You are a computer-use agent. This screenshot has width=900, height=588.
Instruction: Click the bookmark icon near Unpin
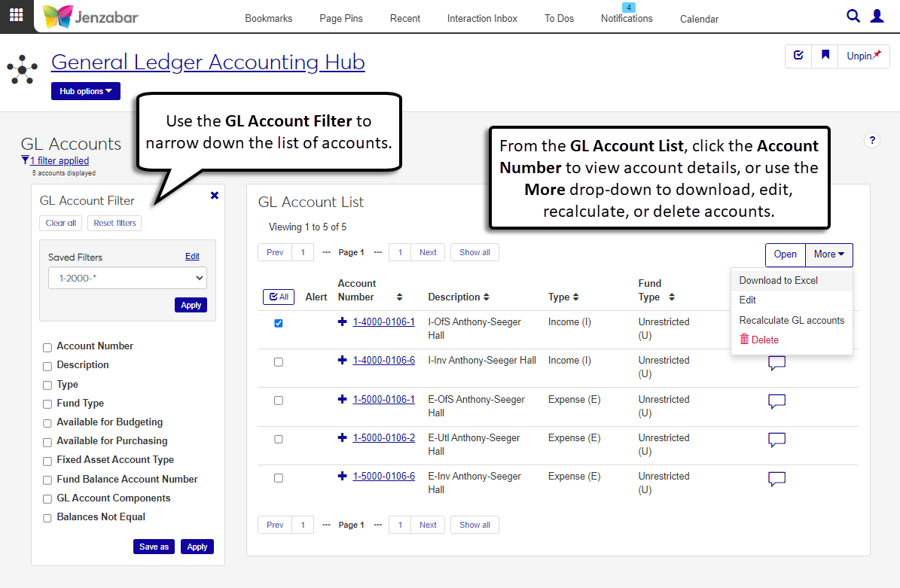coord(825,56)
